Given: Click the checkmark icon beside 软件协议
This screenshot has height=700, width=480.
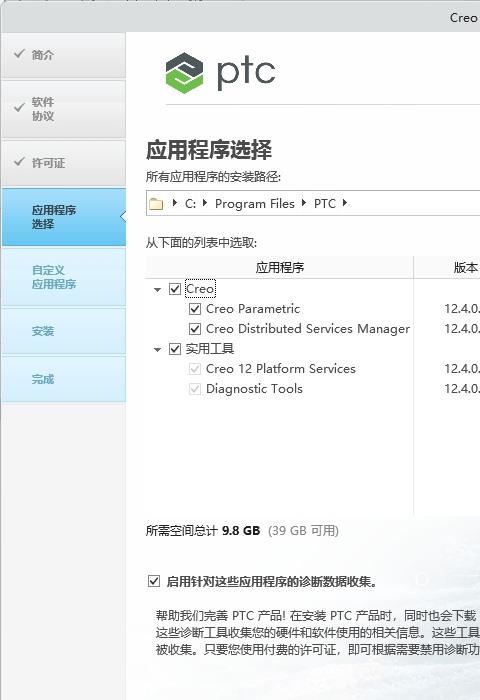Looking at the screenshot, I should (19, 108).
